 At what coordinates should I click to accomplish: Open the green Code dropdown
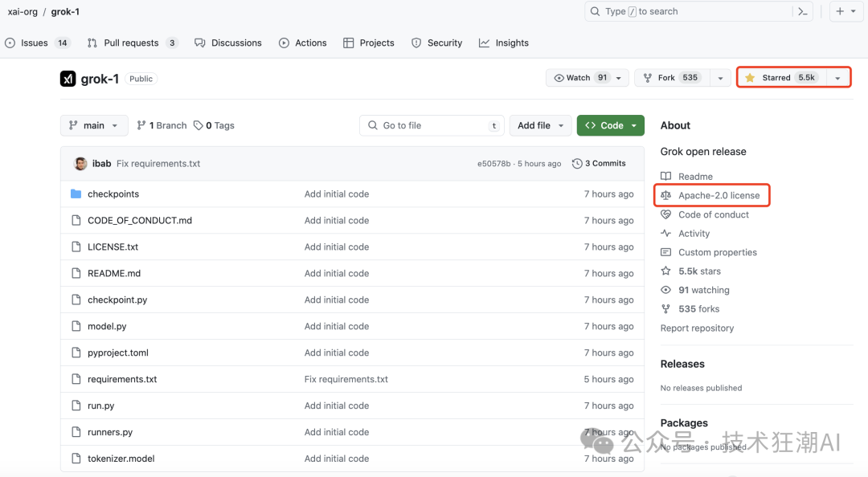pyautogui.click(x=611, y=125)
